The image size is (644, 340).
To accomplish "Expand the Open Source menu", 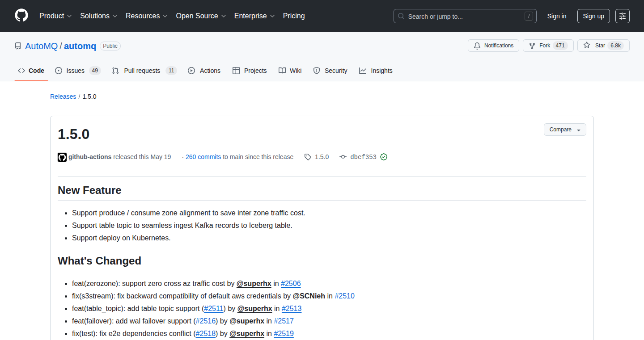I will pos(201,16).
